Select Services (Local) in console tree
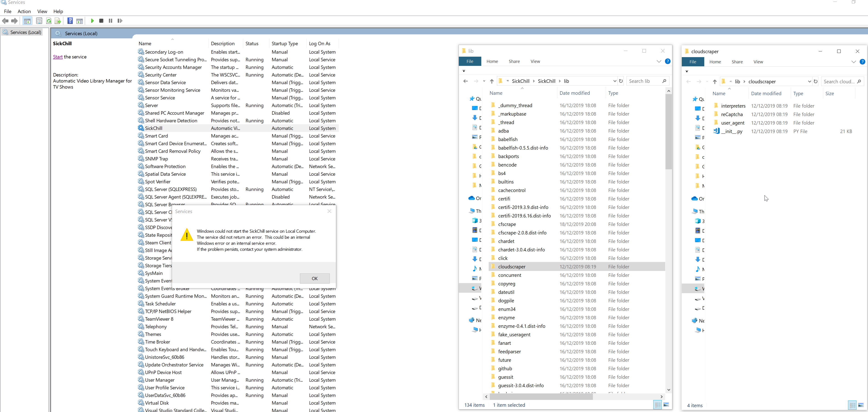868x412 pixels. coord(22,32)
